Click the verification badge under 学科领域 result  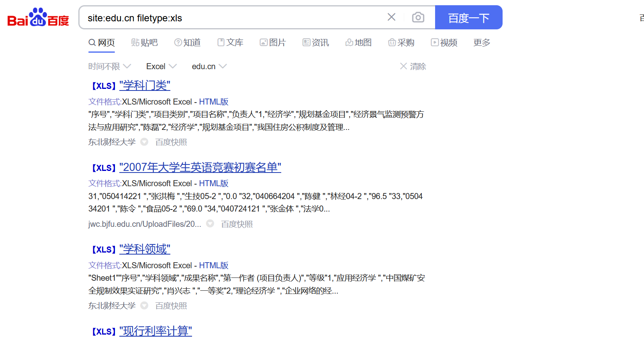point(144,306)
